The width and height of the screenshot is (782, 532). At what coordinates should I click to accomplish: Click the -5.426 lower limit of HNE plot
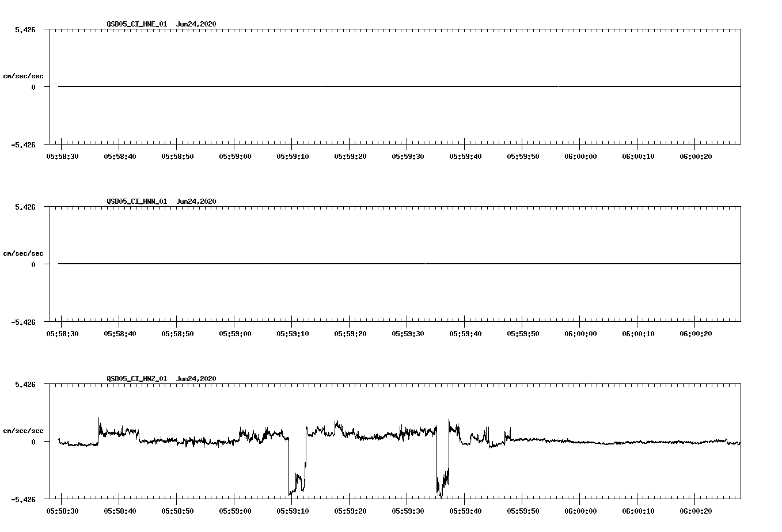pos(23,145)
